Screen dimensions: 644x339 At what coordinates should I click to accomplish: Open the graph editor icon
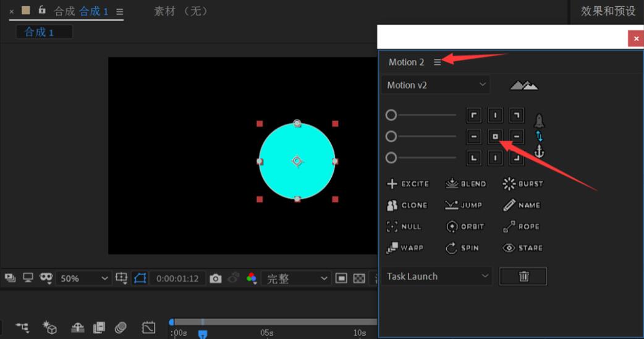(x=149, y=327)
